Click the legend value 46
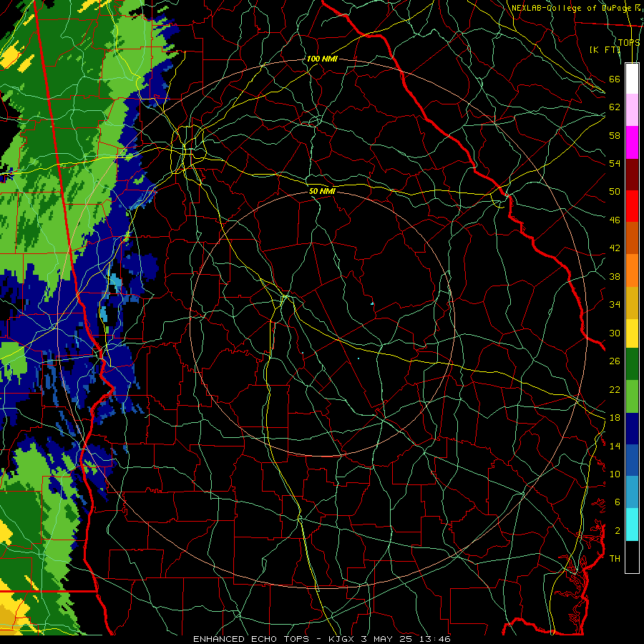The height and width of the screenshot is (644, 644). pos(615,220)
